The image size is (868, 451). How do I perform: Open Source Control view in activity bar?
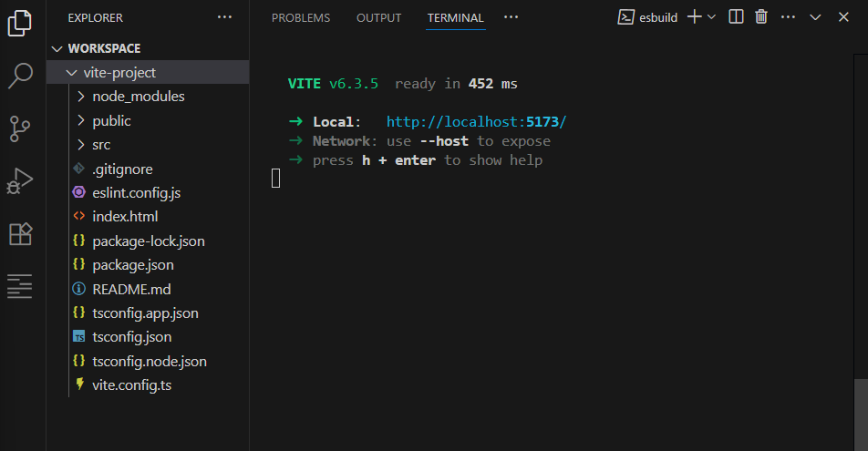20,128
